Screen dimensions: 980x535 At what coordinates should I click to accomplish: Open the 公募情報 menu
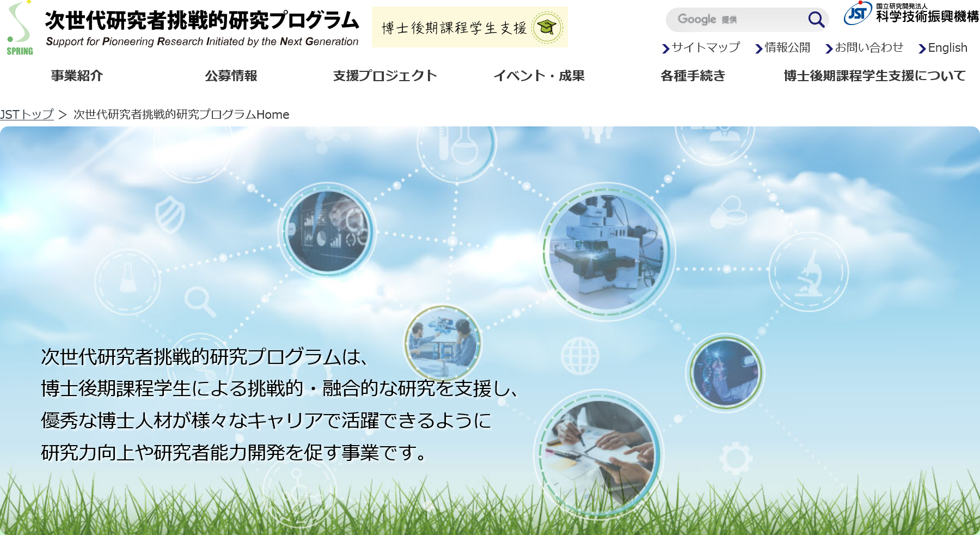click(231, 76)
